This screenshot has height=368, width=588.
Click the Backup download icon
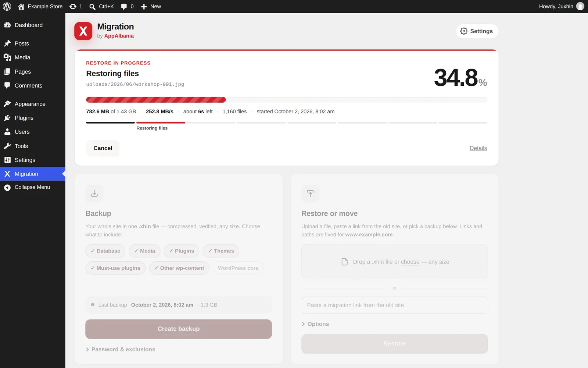(94, 193)
